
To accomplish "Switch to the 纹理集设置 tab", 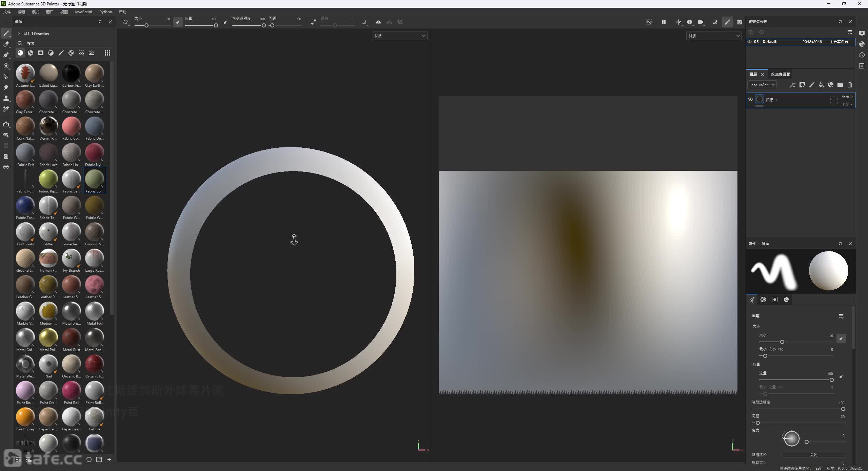I will pyautogui.click(x=781, y=74).
